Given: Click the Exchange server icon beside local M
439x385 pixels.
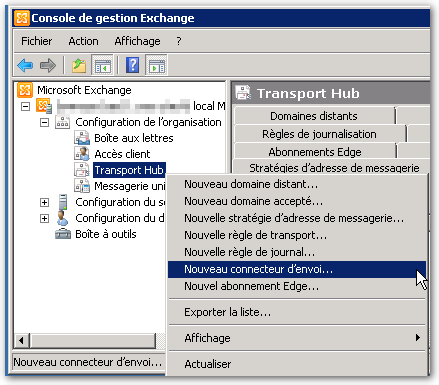Looking at the screenshot, I should click(x=44, y=106).
